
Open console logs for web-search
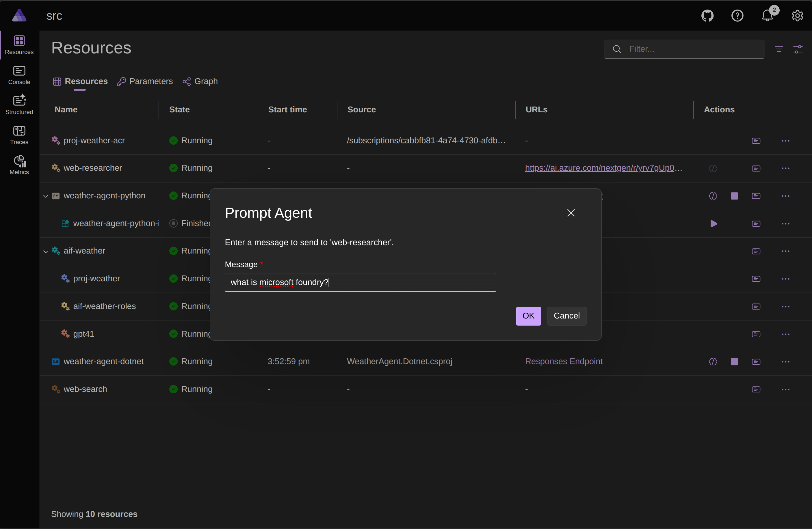(x=756, y=390)
